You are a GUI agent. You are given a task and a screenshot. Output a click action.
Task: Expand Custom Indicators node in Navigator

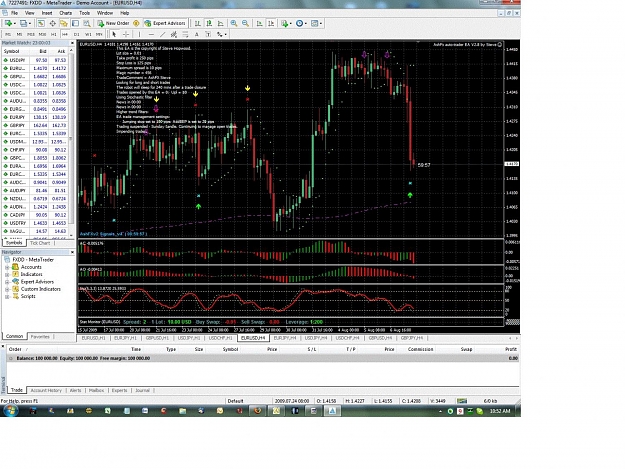tap(7, 289)
